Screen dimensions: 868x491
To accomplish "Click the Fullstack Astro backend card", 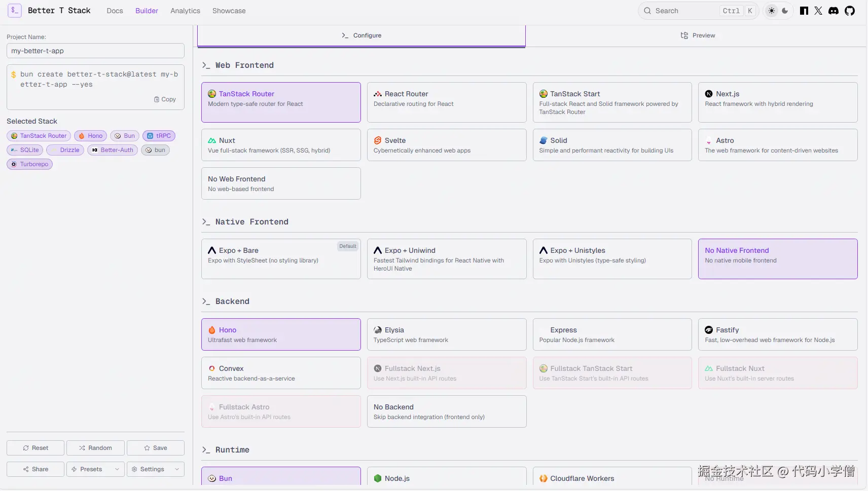I will click(281, 411).
